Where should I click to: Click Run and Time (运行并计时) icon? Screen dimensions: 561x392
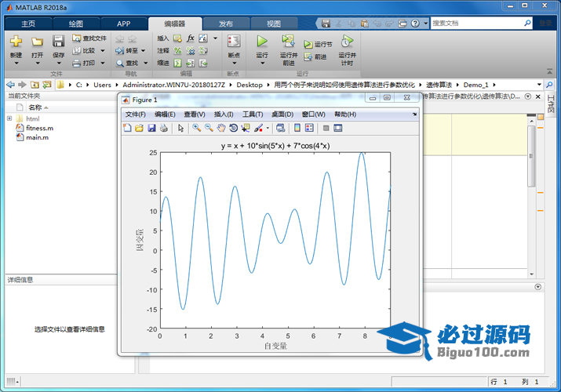pyautogui.click(x=346, y=41)
